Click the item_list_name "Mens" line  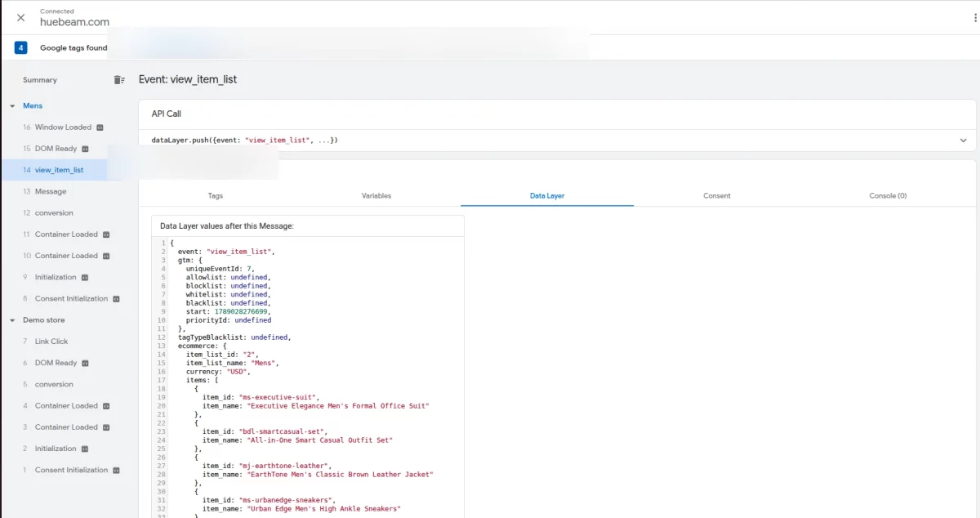[x=233, y=364]
